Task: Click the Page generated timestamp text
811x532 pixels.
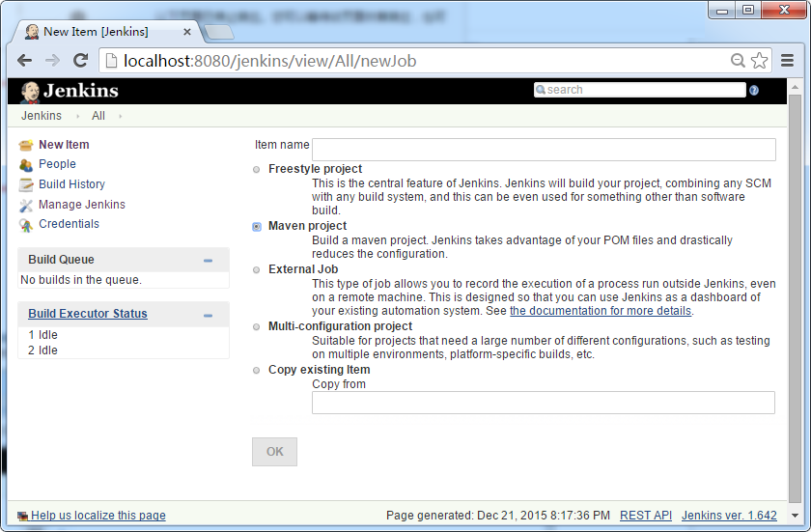Action: pos(498,516)
